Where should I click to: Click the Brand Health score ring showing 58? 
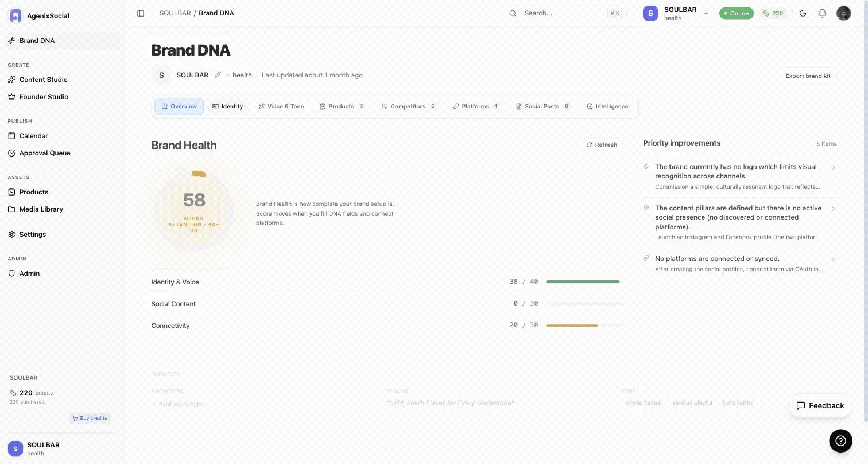click(194, 210)
